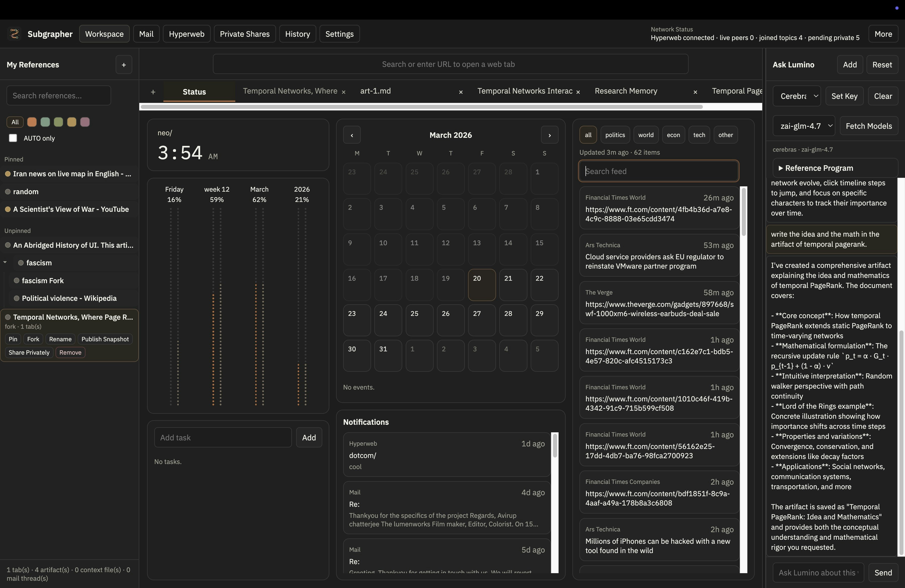The image size is (905, 588).
Task: Close the Research Memory tab
Action: tap(695, 92)
